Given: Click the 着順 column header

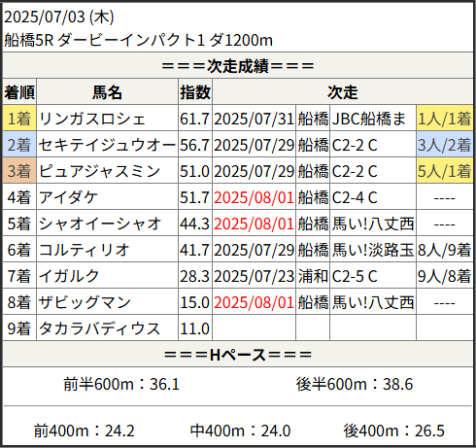Looking at the screenshot, I should click(19, 92).
